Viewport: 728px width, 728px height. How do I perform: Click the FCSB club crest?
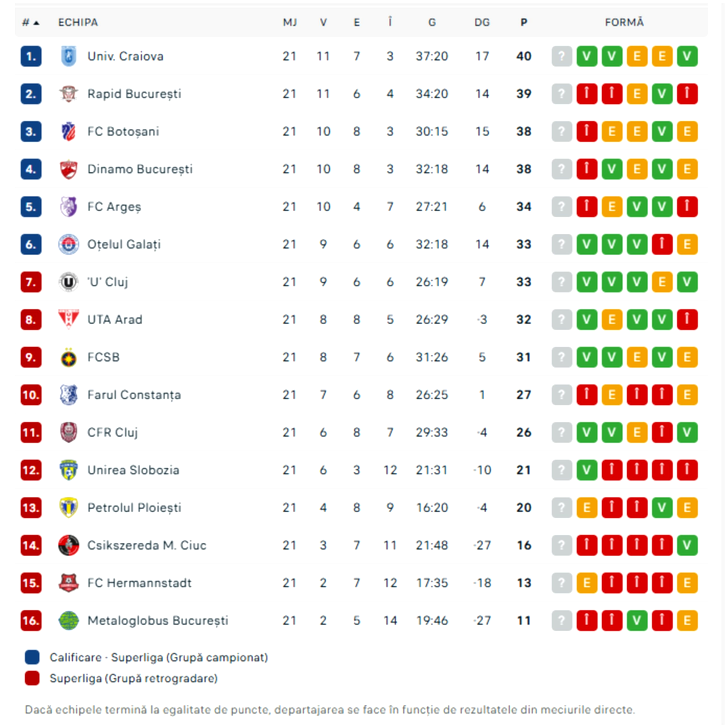pos(68,357)
